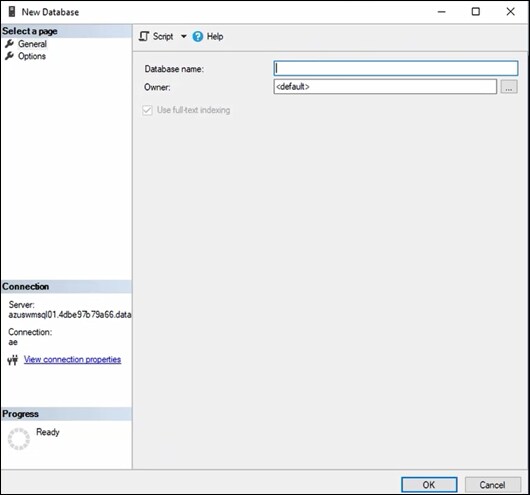Switch to the Options page label
Viewport: 530px width, 495px height.
tap(32, 56)
